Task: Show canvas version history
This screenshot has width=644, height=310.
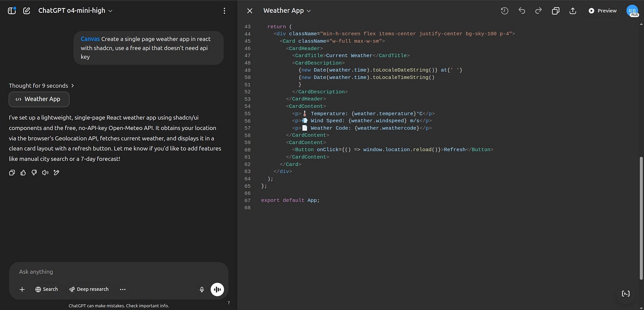Action: [505, 11]
